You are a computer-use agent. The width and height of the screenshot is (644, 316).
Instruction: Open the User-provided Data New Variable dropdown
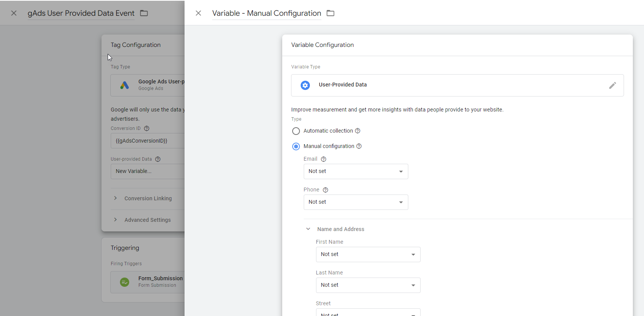point(148,171)
